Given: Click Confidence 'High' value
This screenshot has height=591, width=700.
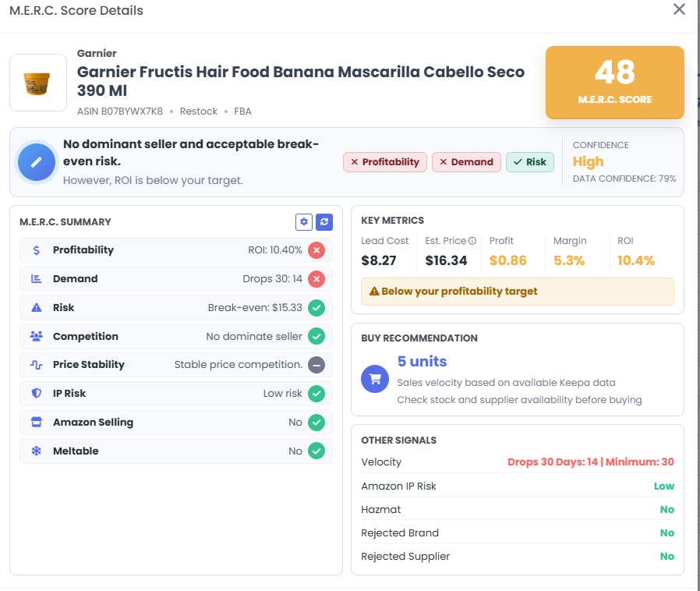Looking at the screenshot, I should [588, 161].
